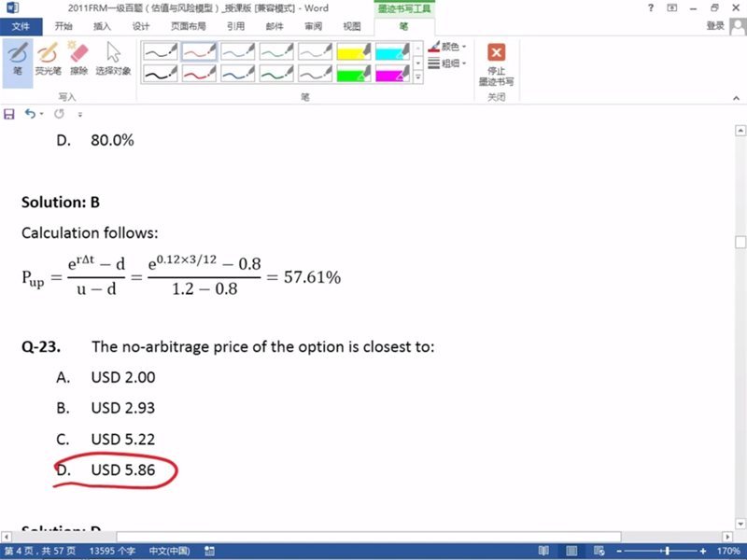Click the page count indicator 第4页，共57页
Image resolution: width=747 pixels, height=560 pixels.
pos(39,552)
